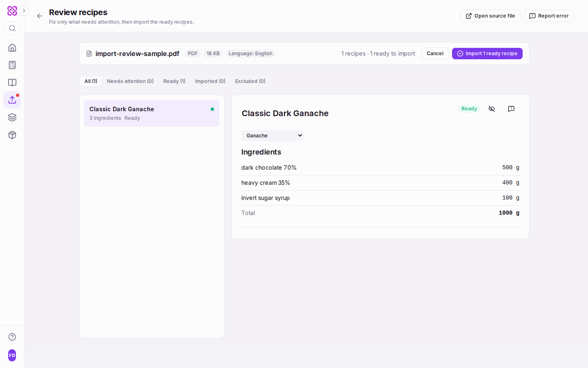Open the layers stack icon in sidebar
The height and width of the screenshot is (368, 588).
12,117
